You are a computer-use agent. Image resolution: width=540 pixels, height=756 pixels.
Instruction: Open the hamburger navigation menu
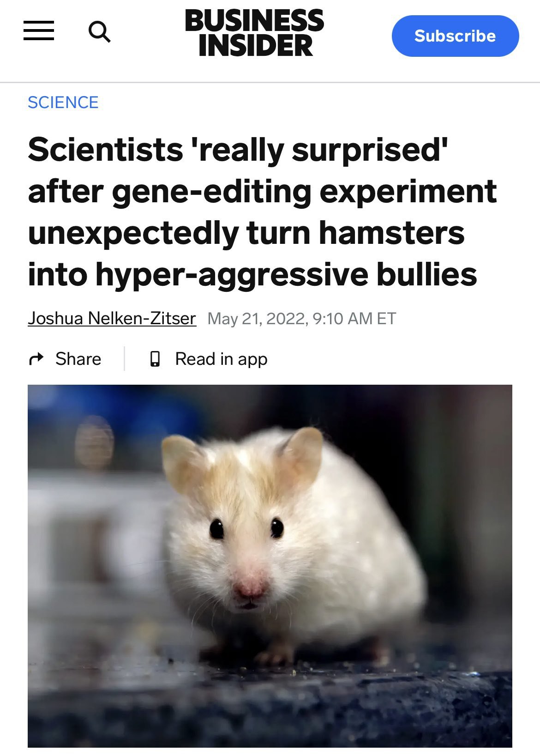point(39,31)
